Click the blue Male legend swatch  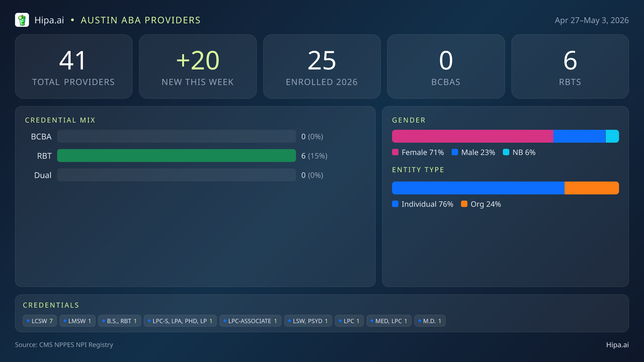(x=455, y=152)
